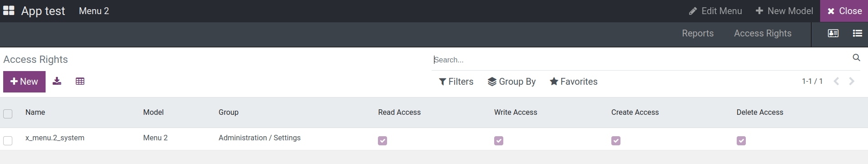Select the Menu 2 menu item
Image resolution: width=868 pixels, height=164 pixels.
point(94,11)
